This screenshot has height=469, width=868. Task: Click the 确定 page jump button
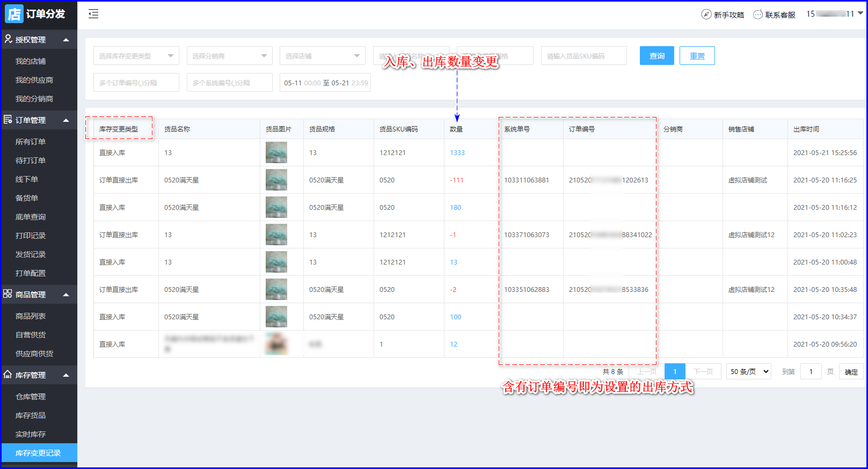pos(851,371)
